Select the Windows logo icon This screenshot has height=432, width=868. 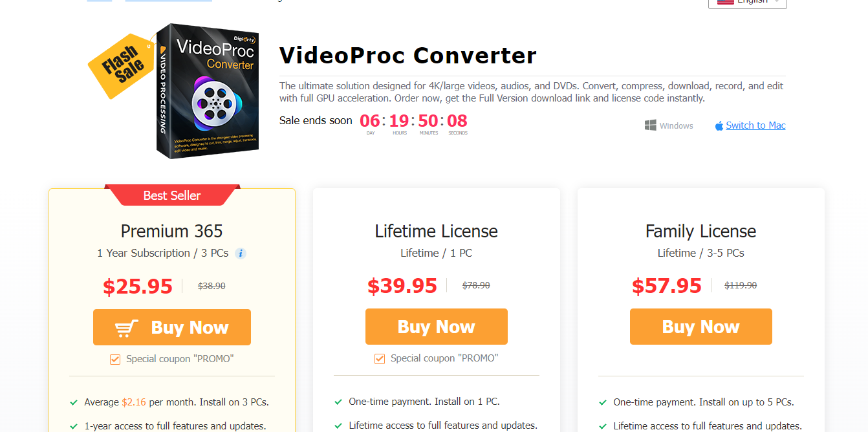click(x=650, y=125)
